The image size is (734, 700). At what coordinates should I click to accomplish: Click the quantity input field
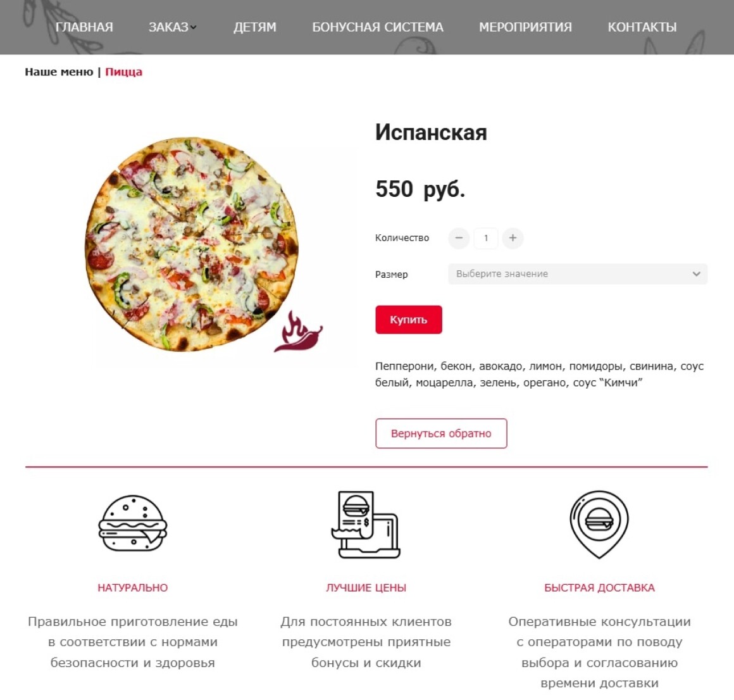click(486, 238)
